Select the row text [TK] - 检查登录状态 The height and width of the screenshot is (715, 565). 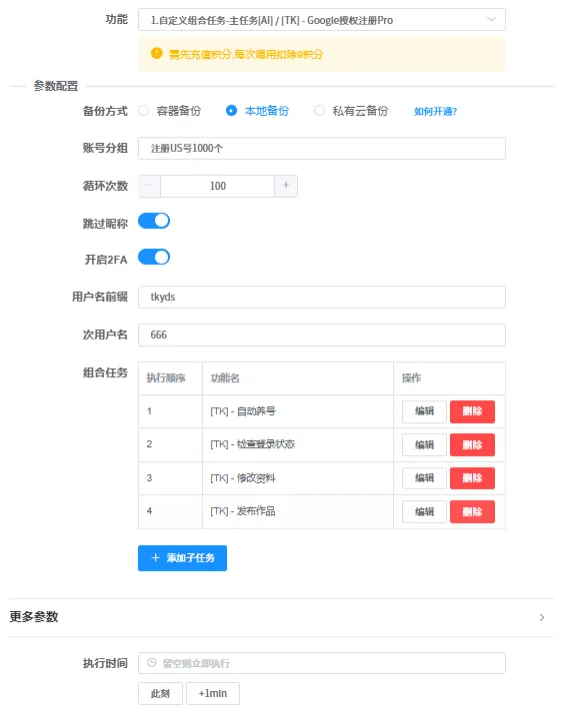click(252, 444)
